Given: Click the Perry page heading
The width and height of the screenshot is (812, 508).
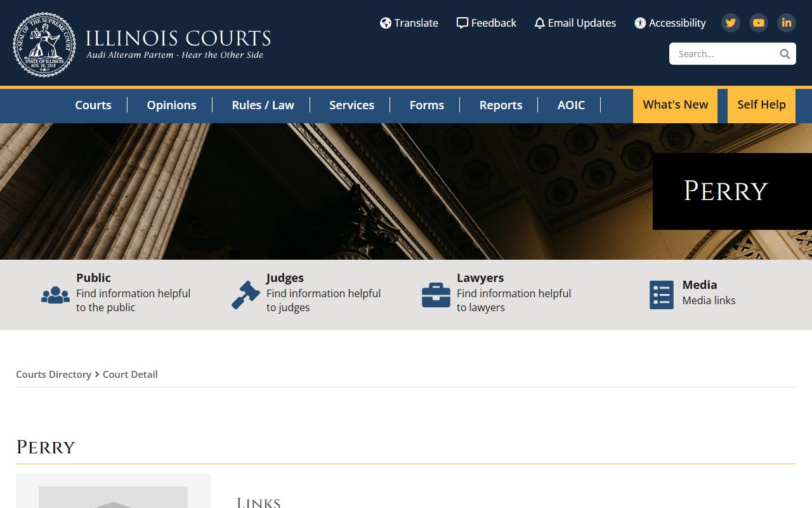Looking at the screenshot, I should tap(46, 448).
